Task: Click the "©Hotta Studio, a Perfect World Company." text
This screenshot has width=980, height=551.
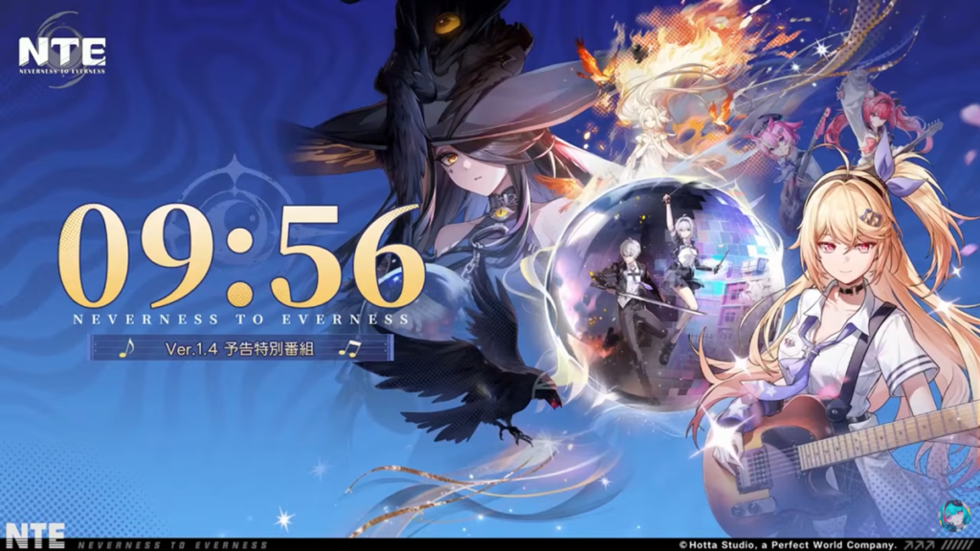Action: (x=788, y=545)
